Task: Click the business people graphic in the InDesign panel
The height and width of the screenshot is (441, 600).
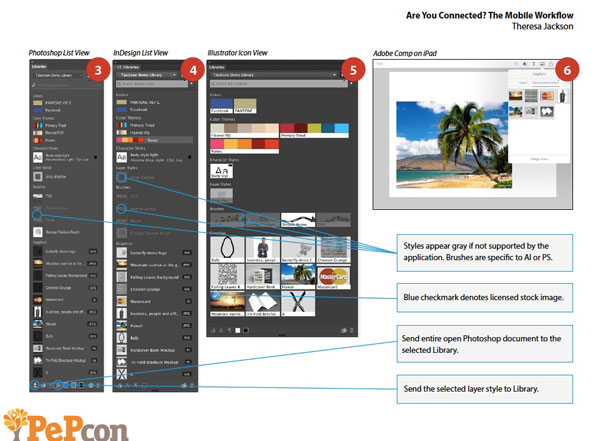Action: tap(154, 314)
